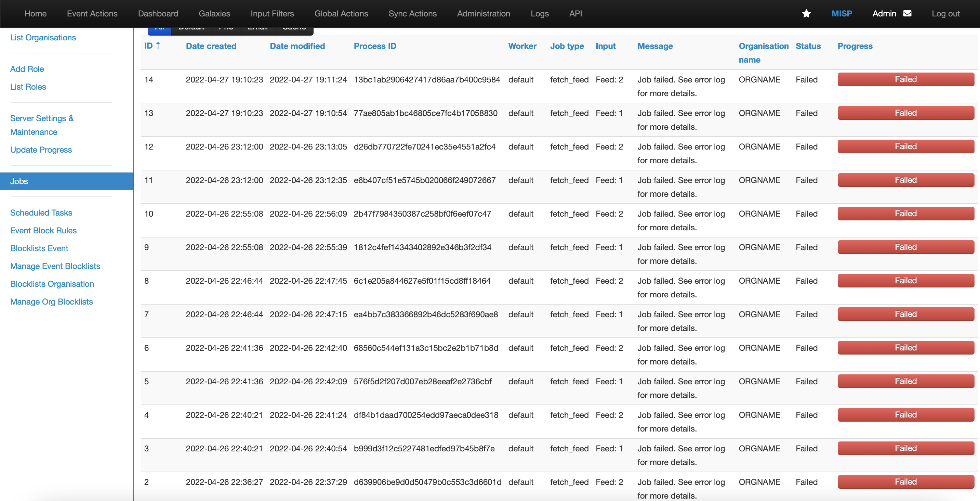Open Event Block Rules
This screenshot has height=501, width=980.
[x=43, y=231]
